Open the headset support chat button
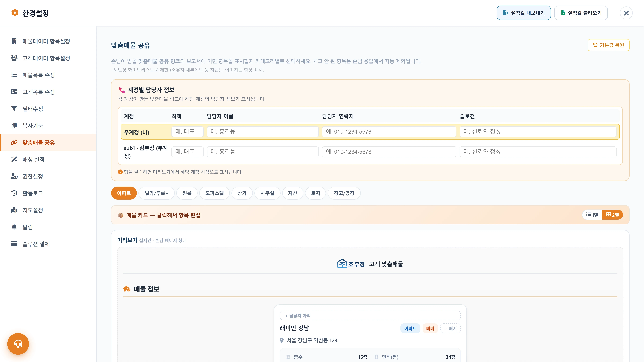Screen dimensions: 644x362 click(18, 344)
